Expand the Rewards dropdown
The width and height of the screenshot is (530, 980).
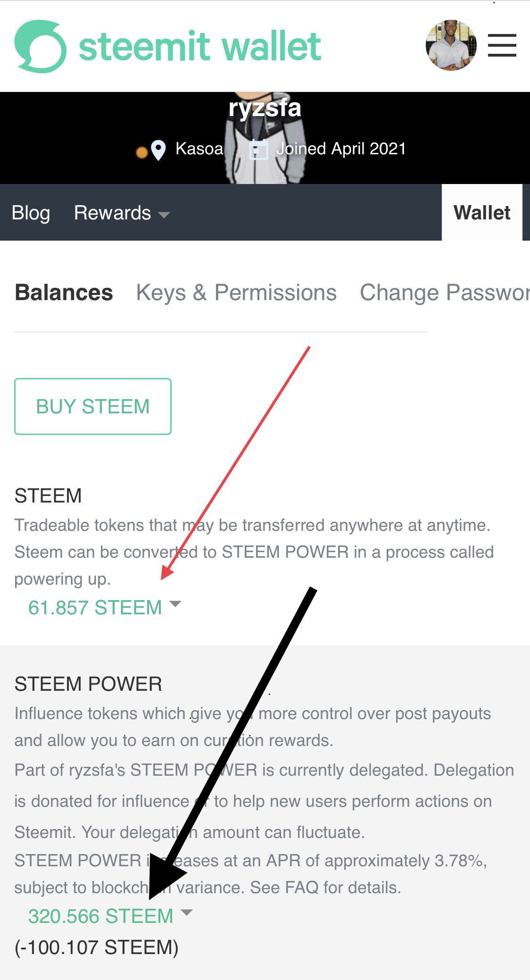[122, 213]
